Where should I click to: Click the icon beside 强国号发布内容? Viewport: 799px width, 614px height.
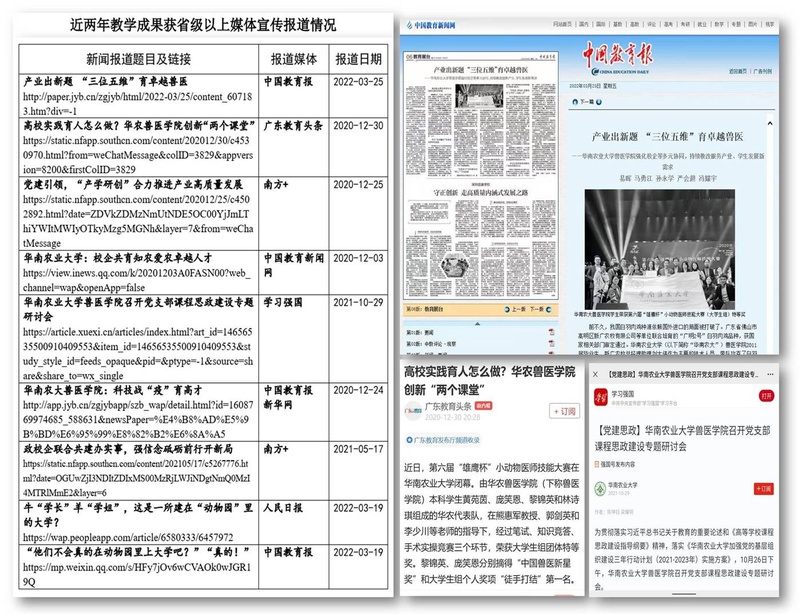pos(597,464)
